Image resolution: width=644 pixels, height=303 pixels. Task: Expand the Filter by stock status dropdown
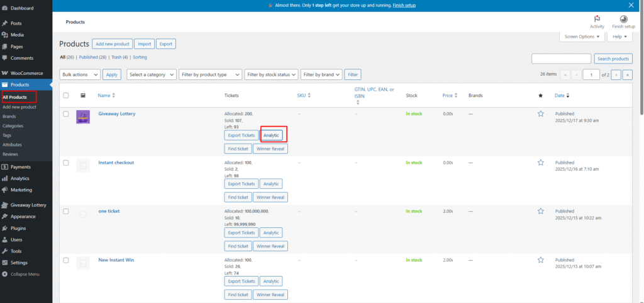tap(270, 74)
